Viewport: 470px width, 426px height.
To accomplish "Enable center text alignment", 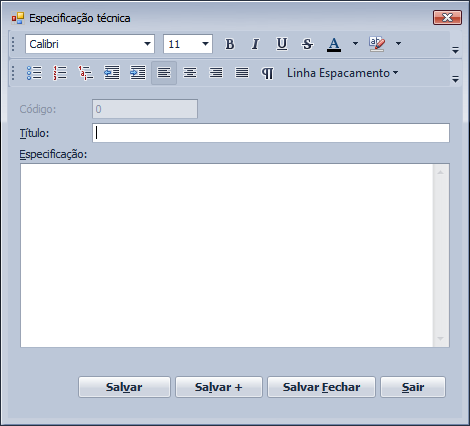I will [190, 73].
